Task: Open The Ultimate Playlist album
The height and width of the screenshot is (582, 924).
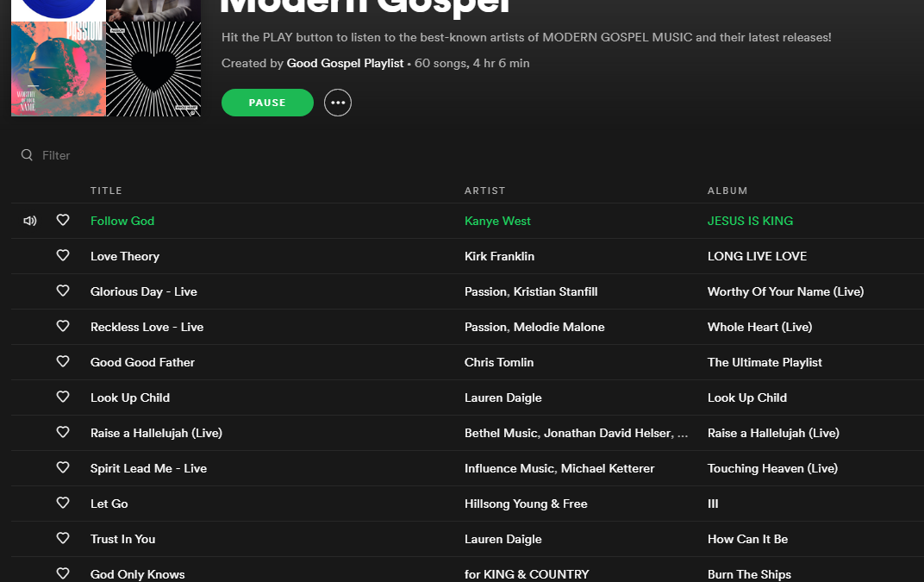Action: click(x=765, y=362)
